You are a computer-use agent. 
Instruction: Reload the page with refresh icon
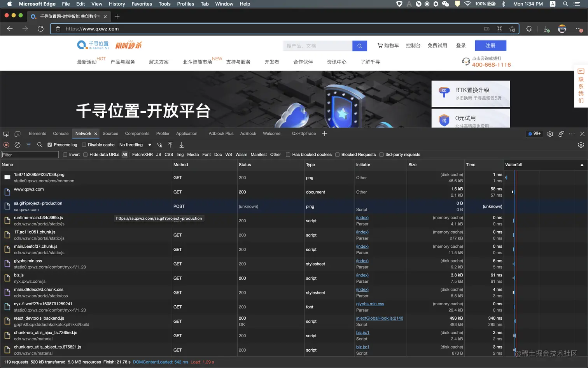[40, 29]
